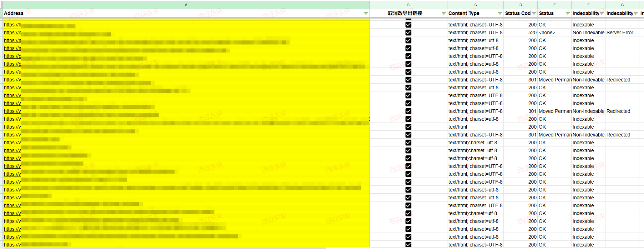The height and width of the screenshot is (249, 644).
Task: Select column A by its letter header
Action: [186, 5]
